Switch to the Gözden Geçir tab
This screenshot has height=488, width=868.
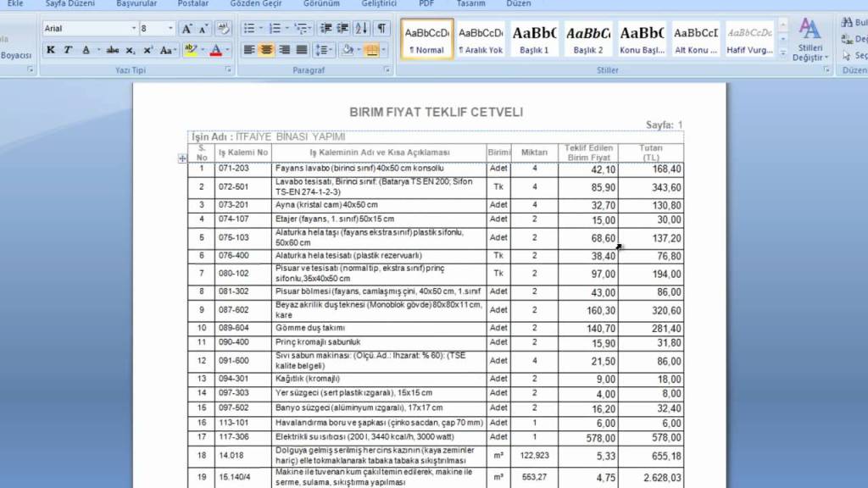tap(253, 3)
